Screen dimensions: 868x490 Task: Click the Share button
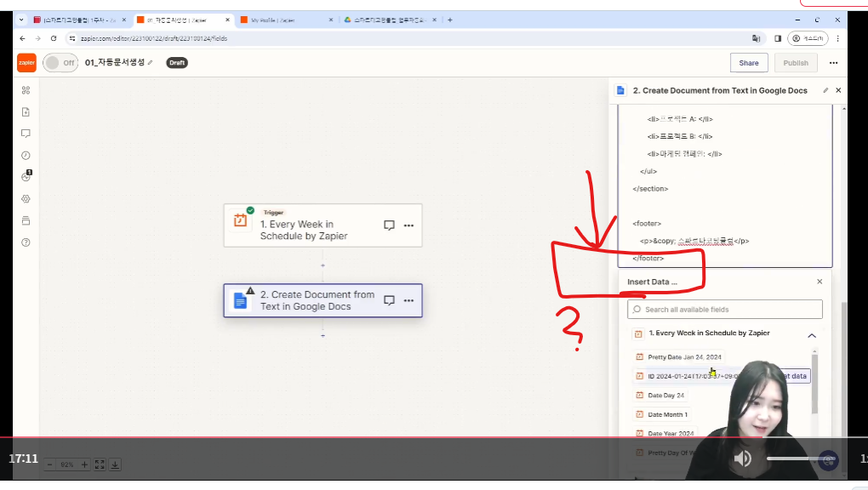click(748, 63)
